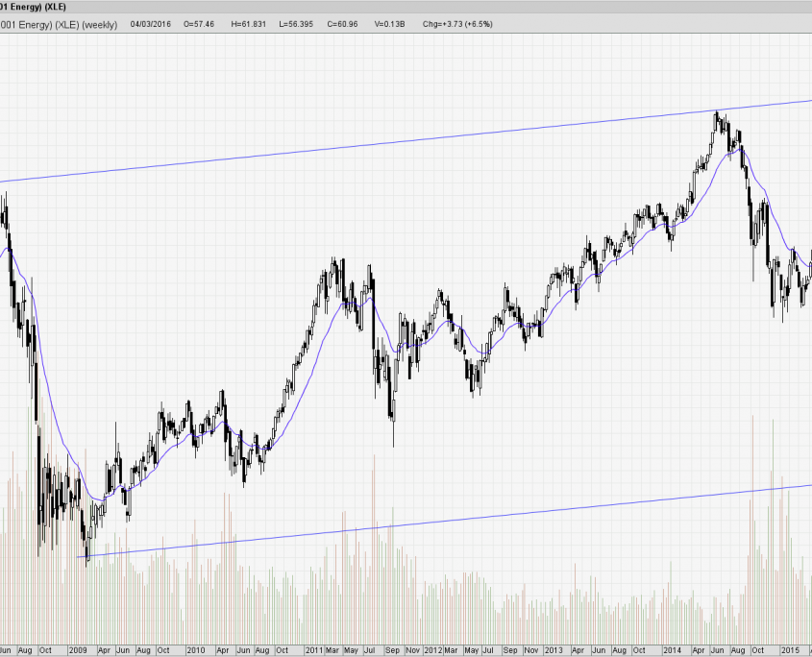Select the 2013 year marker on the axis
This screenshot has height=657, width=812.
[x=553, y=650]
